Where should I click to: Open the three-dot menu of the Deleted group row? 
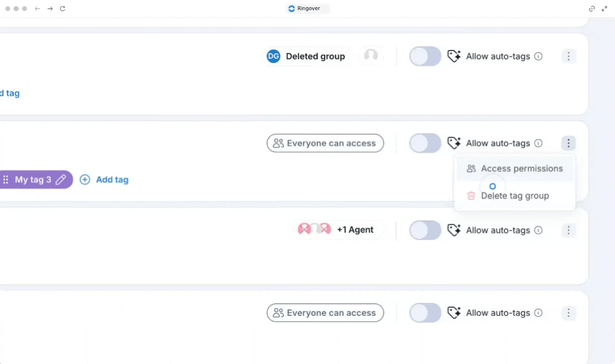[568, 56]
